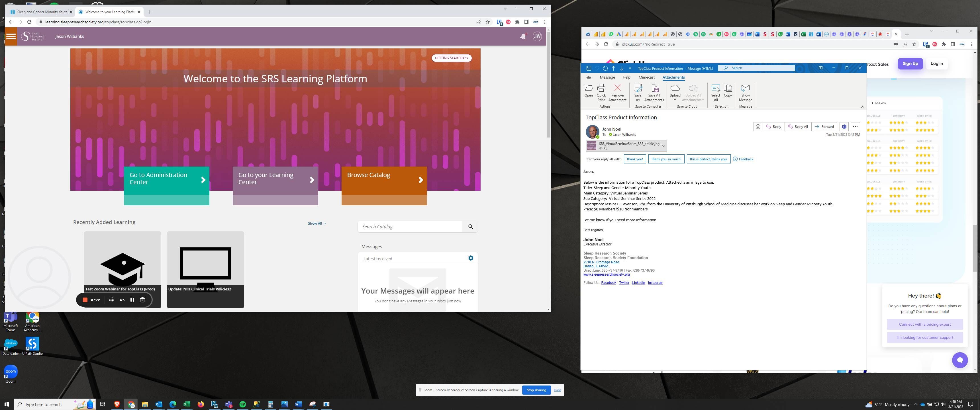Open Excel from the taskbar
The image size is (980, 410).
pos(186,404)
